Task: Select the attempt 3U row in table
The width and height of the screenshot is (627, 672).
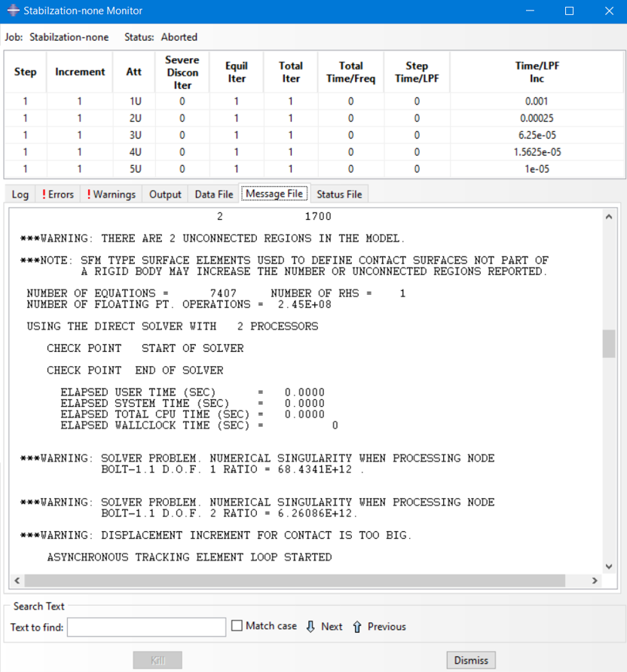Action: click(136, 135)
